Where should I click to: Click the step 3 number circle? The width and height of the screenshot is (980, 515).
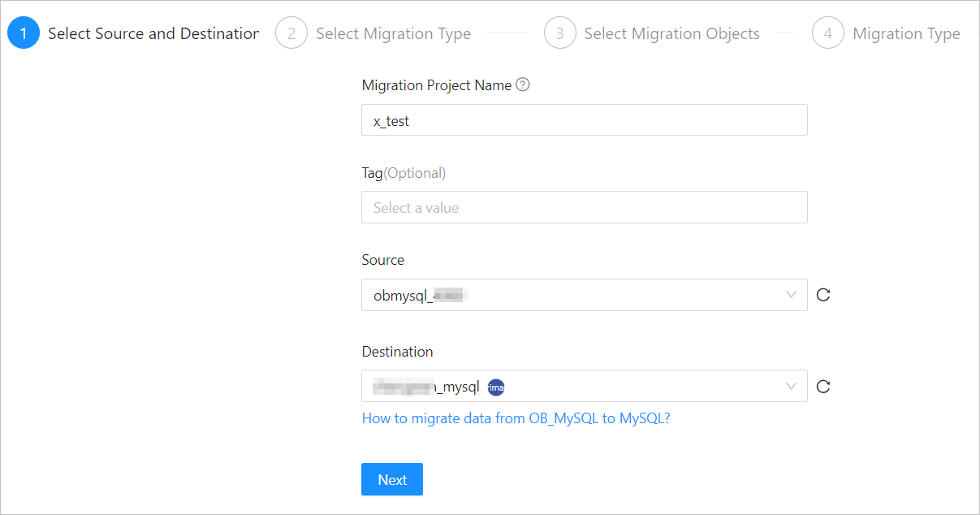click(x=559, y=33)
